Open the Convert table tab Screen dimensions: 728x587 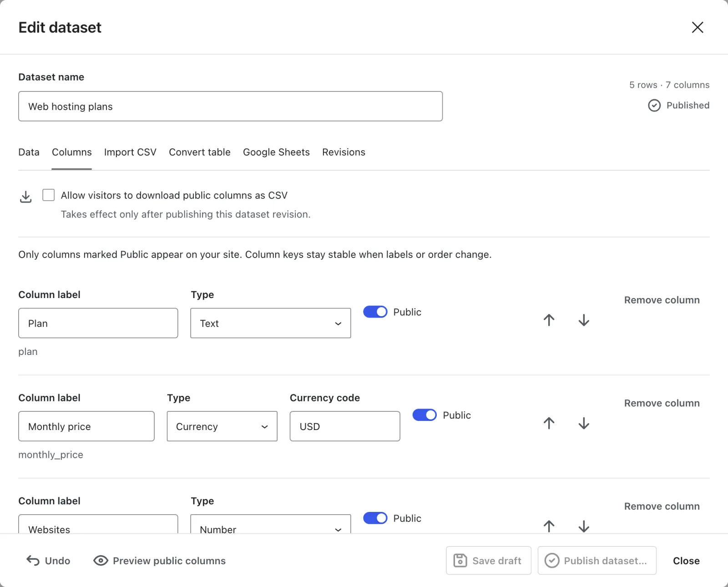tap(200, 152)
